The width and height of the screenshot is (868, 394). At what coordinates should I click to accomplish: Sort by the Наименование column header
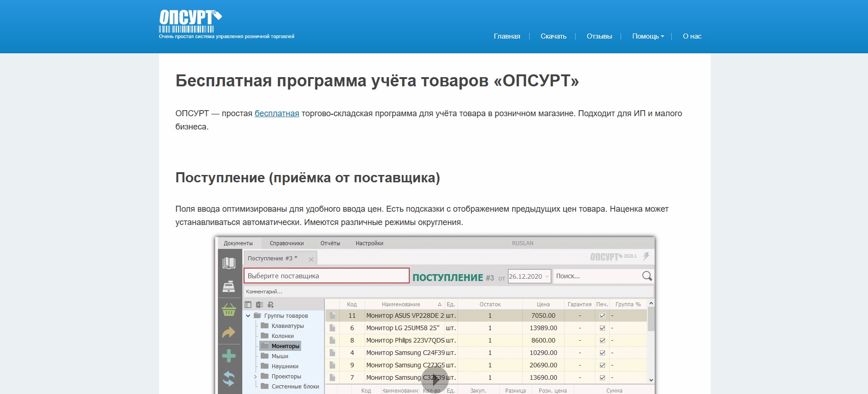(x=405, y=304)
